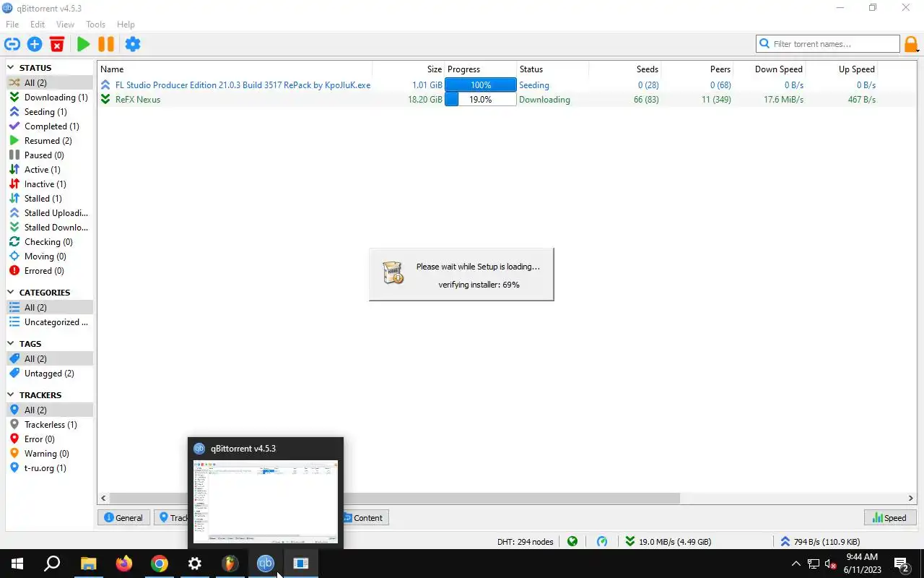
Task: Open the Help menu
Action: tap(126, 25)
